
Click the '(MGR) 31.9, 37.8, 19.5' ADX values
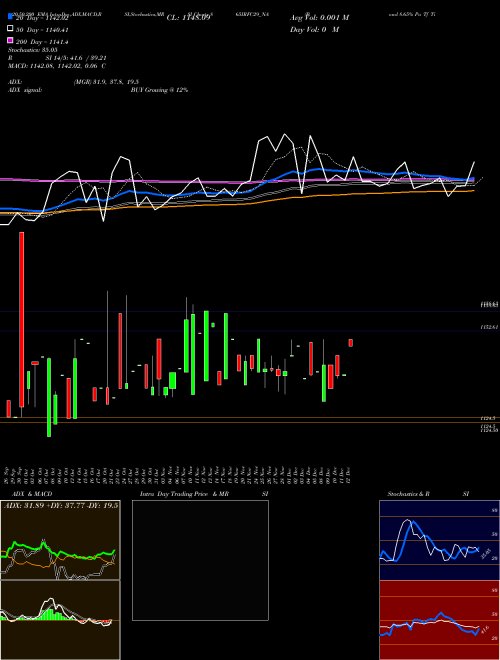click(x=106, y=82)
